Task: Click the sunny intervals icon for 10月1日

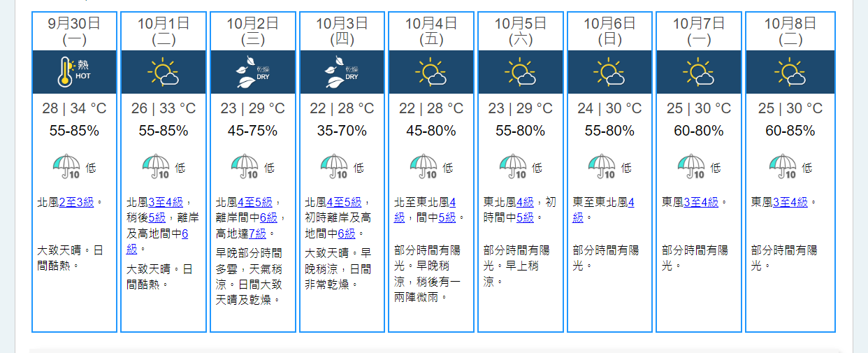Action: pyautogui.click(x=164, y=71)
